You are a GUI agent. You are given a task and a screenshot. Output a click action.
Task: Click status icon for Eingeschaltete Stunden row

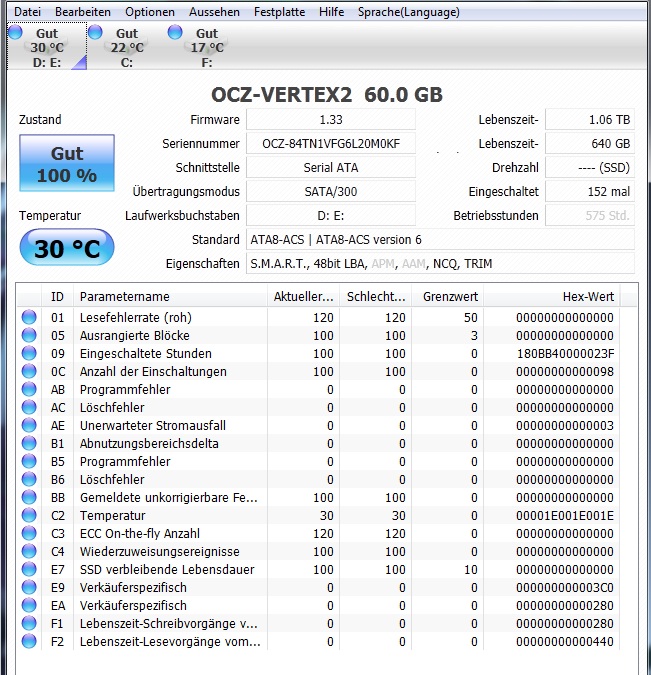[x=29, y=353]
